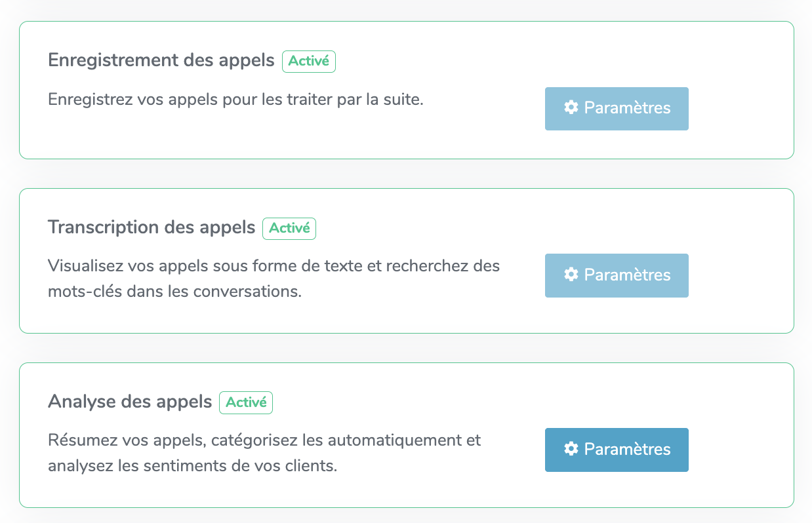Click the line starting "Visualisez vos appels sous forme"
Viewport: 812px width, 523px height.
point(274,267)
